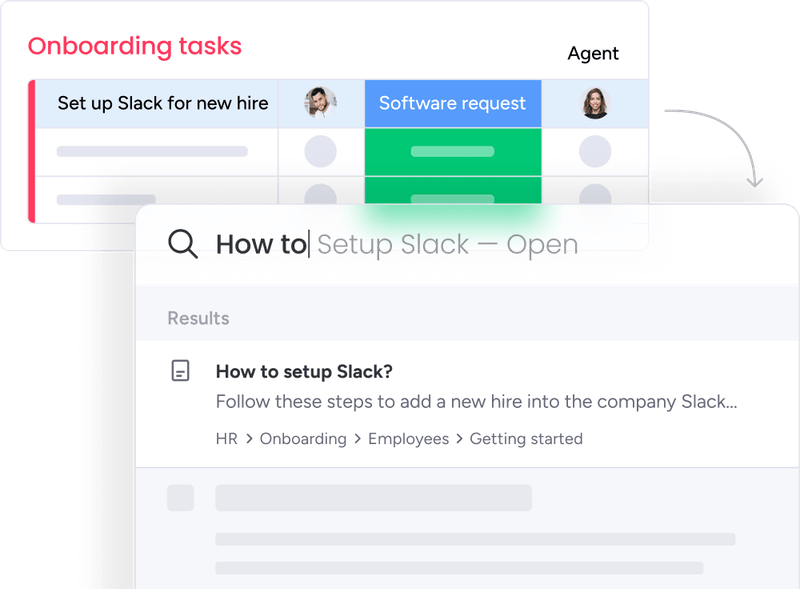Click into the How to search field
This screenshot has width=800, height=589.
click(467, 244)
